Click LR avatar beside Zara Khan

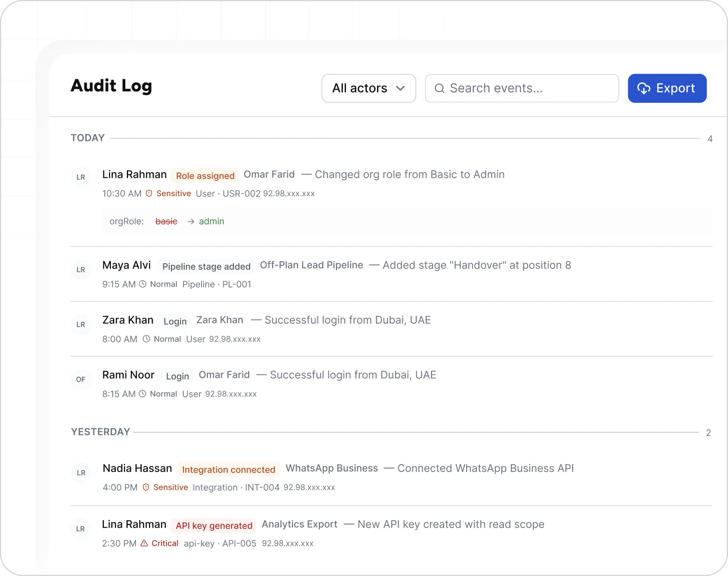[81, 325]
